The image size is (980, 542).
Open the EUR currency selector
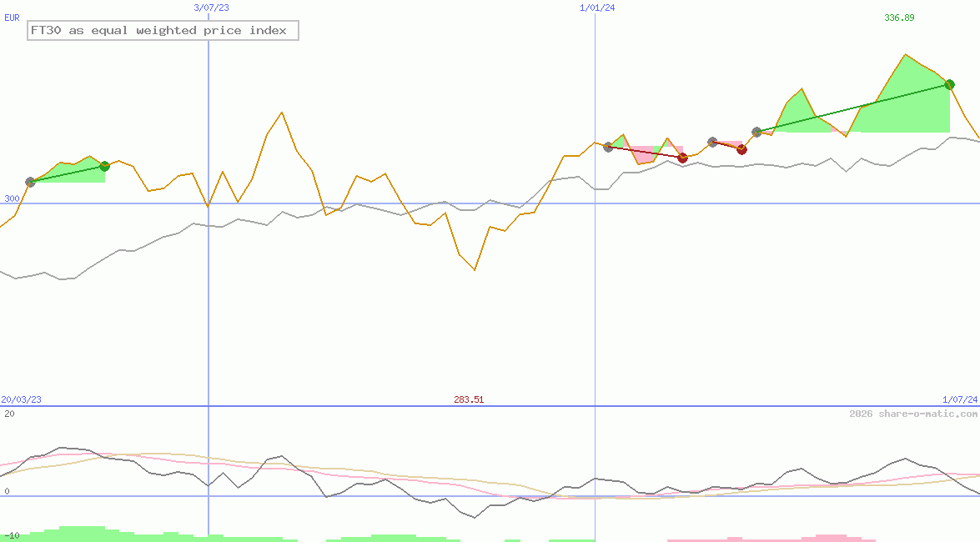pyautogui.click(x=11, y=17)
